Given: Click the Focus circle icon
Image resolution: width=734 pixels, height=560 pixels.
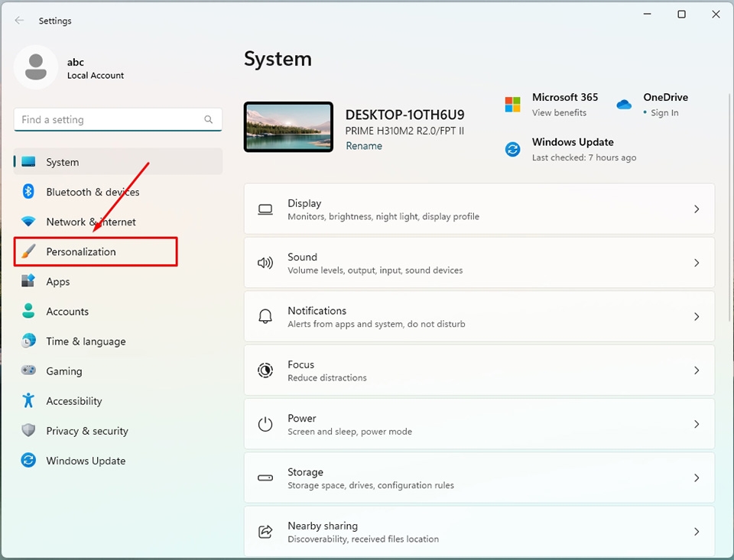Looking at the screenshot, I should [x=265, y=370].
